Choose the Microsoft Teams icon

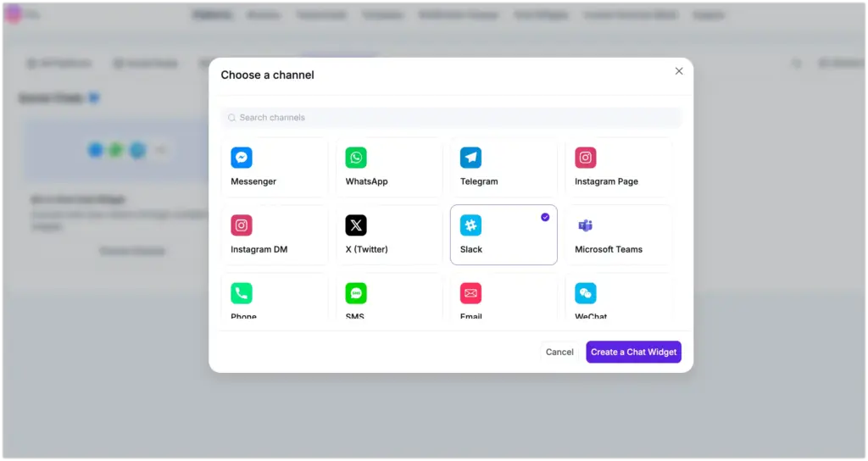point(585,225)
